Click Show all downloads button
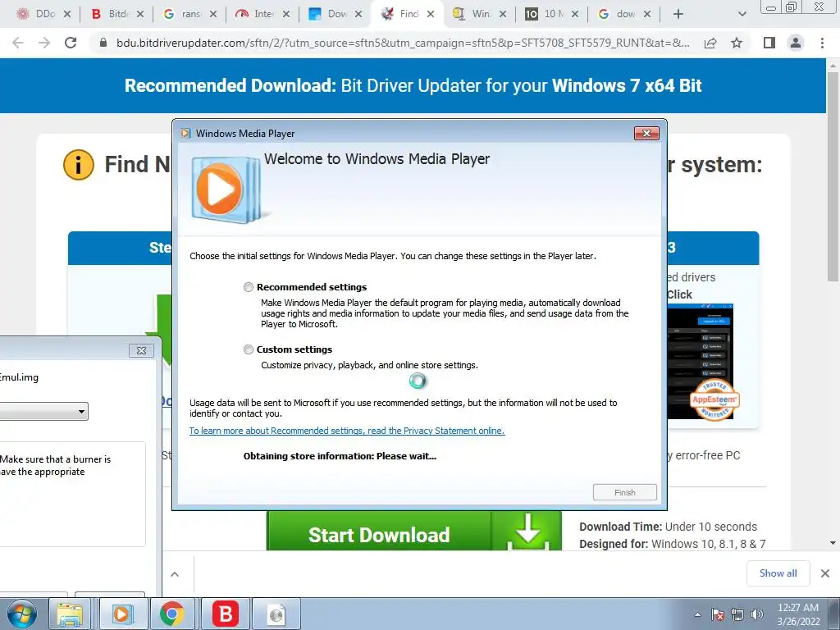The height and width of the screenshot is (630, 840). tap(778, 573)
